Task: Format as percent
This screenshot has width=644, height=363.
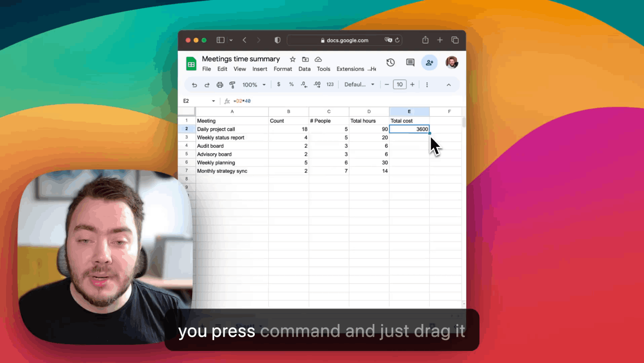Action: pos(291,85)
